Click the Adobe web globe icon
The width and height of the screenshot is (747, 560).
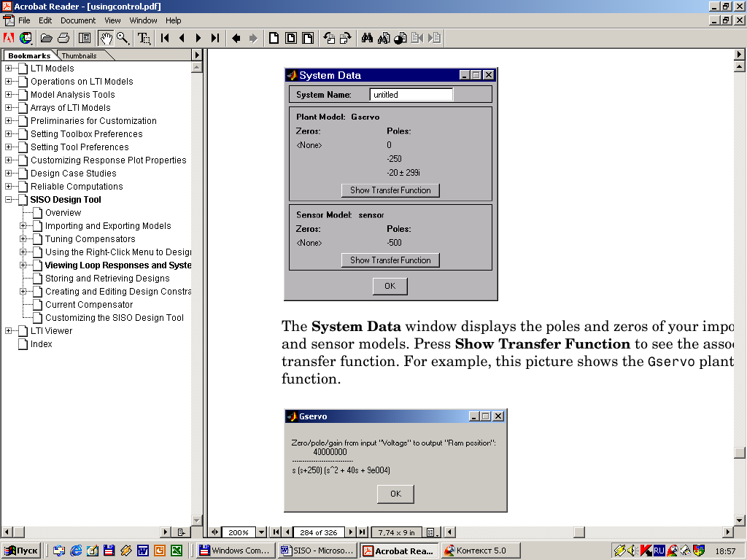(x=26, y=38)
